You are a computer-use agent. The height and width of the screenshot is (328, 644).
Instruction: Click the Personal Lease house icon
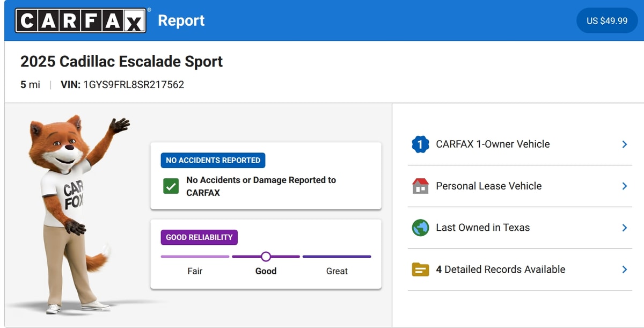(x=420, y=186)
